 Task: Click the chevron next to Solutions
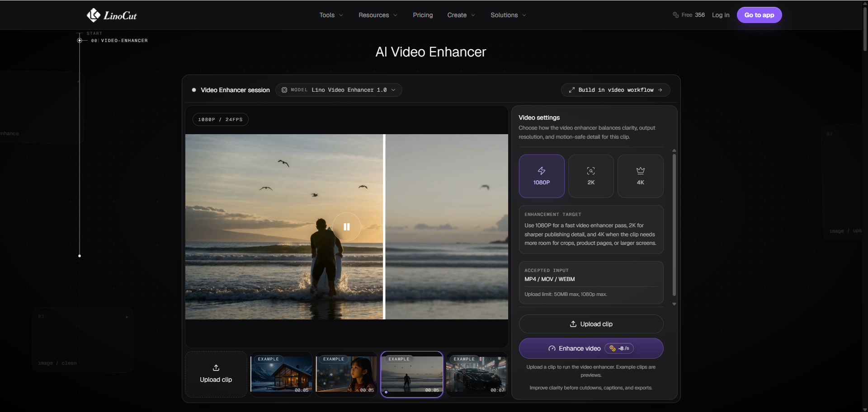524,15
